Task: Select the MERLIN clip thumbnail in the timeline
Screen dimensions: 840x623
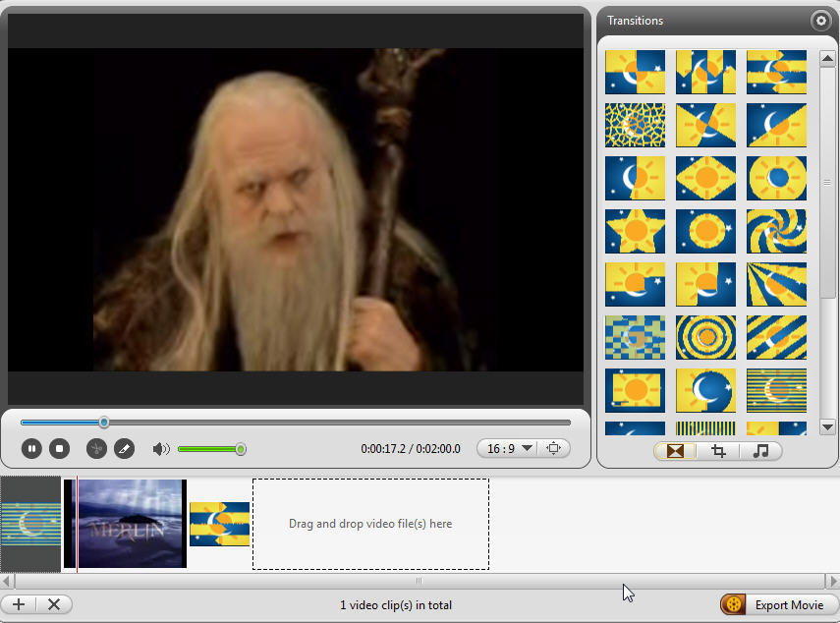Action: (x=131, y=523)
